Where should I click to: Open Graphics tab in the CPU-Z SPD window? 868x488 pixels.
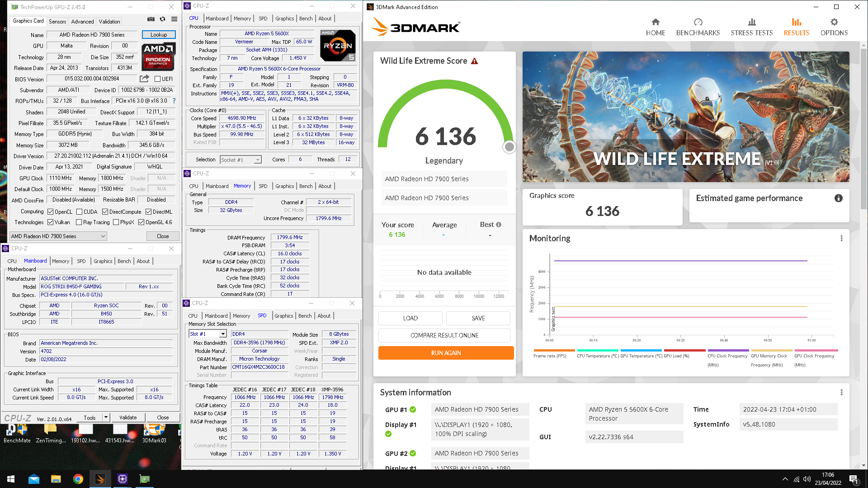click(x=284, y=316)
